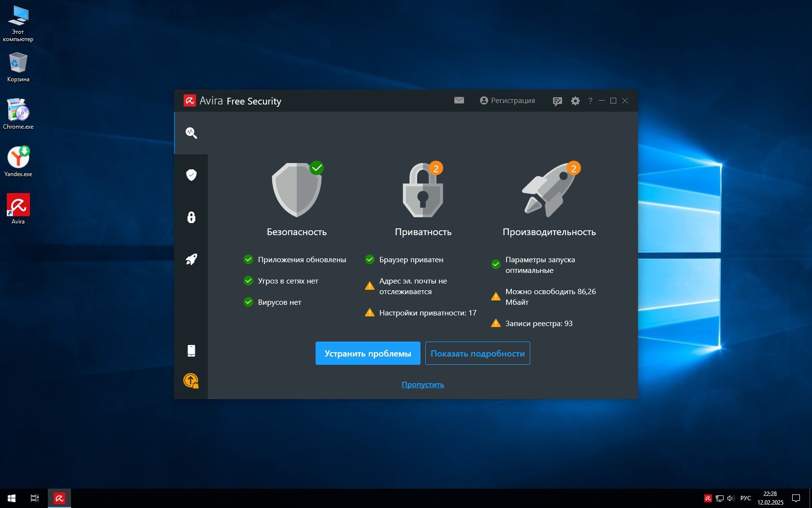Open the feedback chat icon
Viewport: 812px width, 508px height.
[557, 101]
